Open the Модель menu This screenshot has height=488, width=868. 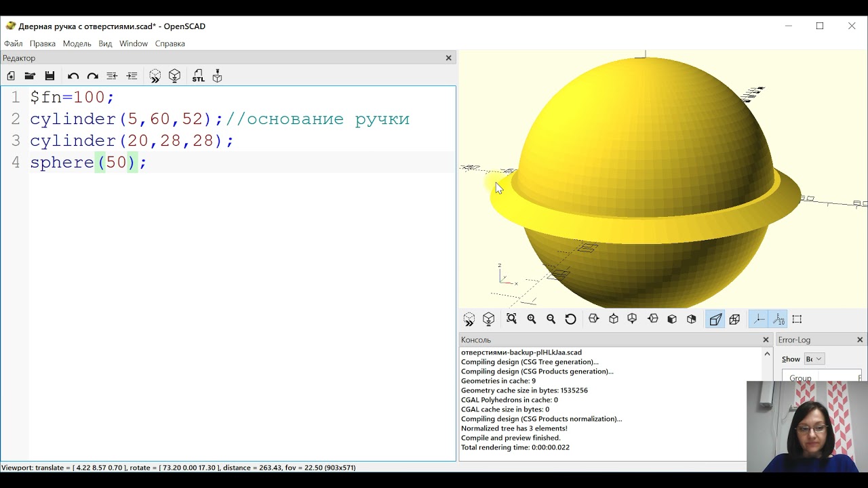pos(77,43)
